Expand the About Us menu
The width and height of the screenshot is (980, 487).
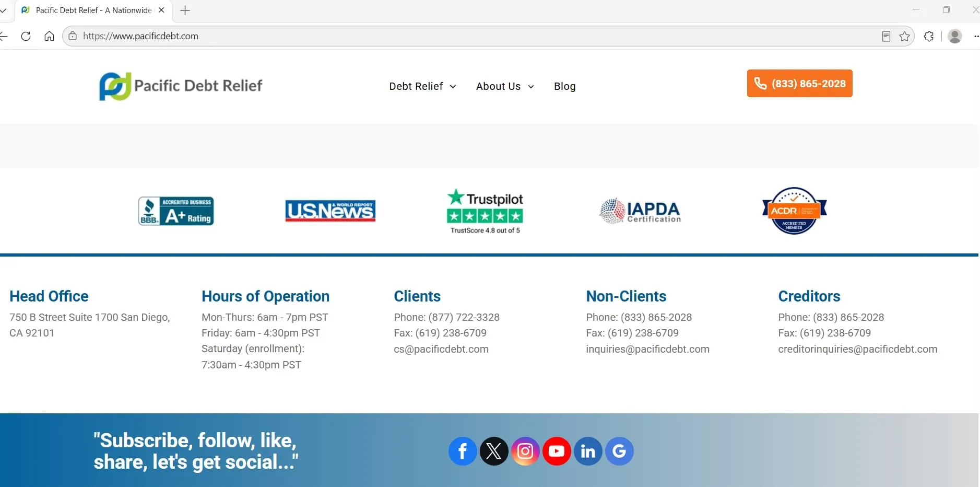point(505,86)
